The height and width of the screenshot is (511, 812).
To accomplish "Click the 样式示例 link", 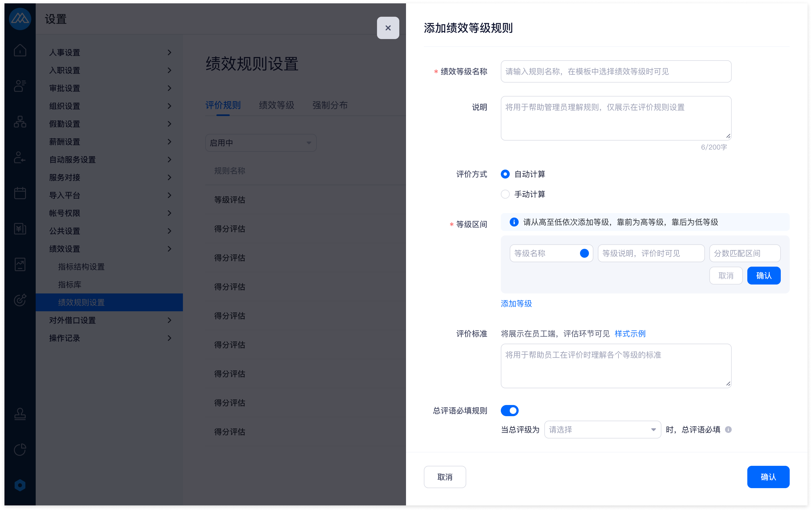I will (630, 334).
